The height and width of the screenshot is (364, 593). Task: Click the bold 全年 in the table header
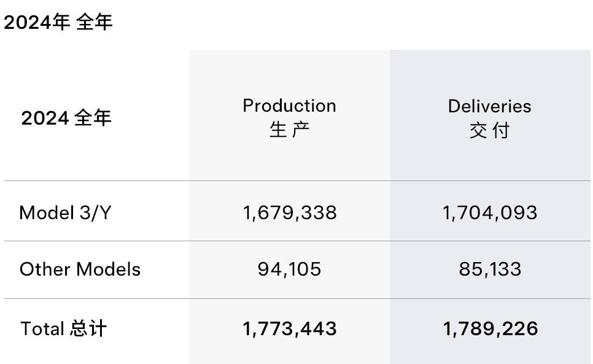point(93,117)
